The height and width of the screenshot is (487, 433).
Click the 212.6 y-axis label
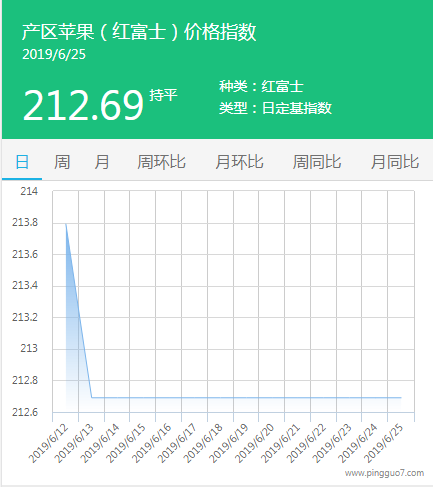click(25, 412)
